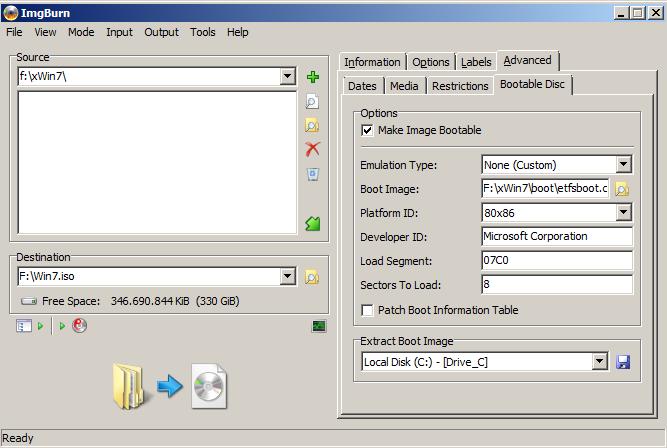
Task: Open the View menu
Action: pos(45,32)
